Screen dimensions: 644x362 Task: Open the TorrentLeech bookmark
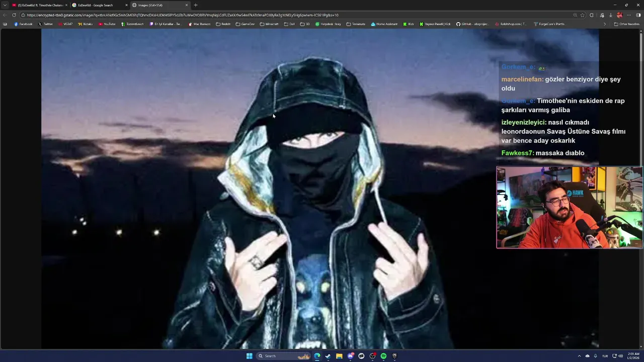click(133, 24)
